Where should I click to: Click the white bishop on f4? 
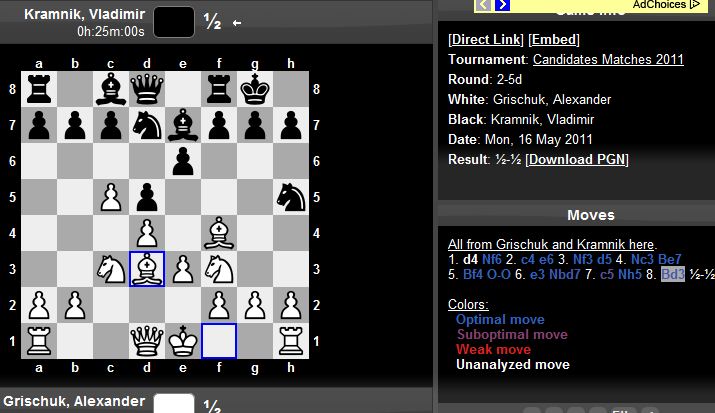pos(218,232)
